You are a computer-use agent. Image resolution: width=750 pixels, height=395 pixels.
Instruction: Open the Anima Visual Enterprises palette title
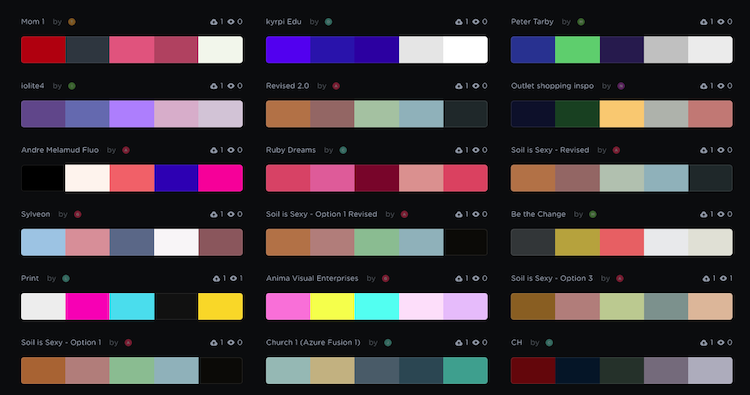pos(312,278)
